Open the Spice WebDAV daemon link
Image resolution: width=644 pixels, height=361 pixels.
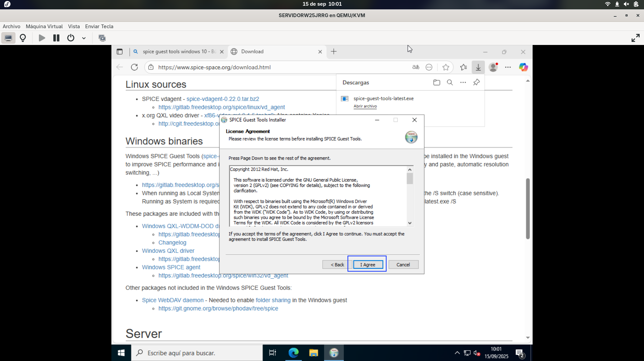tap(173, 300)
